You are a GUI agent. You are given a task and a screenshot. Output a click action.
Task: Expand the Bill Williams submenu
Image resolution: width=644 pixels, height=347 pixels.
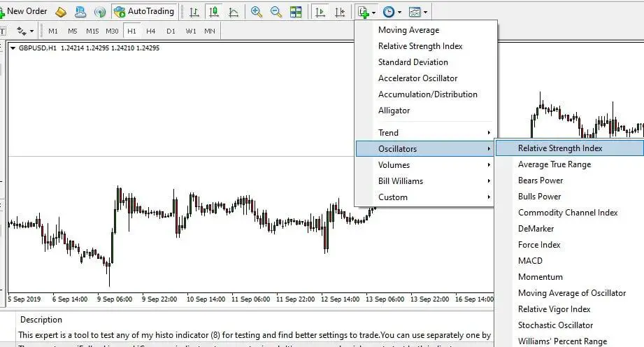point(426,181)
